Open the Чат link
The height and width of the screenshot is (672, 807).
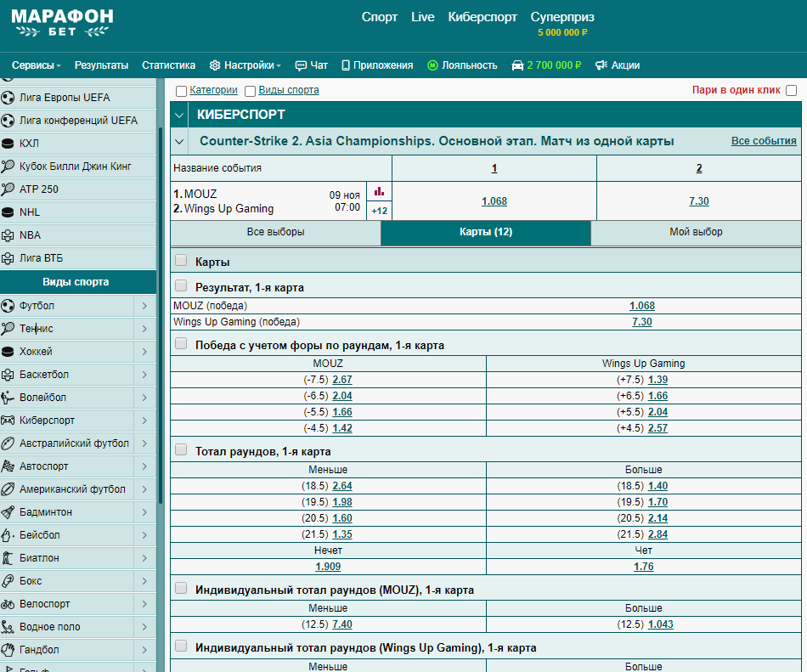pos(312,65)
